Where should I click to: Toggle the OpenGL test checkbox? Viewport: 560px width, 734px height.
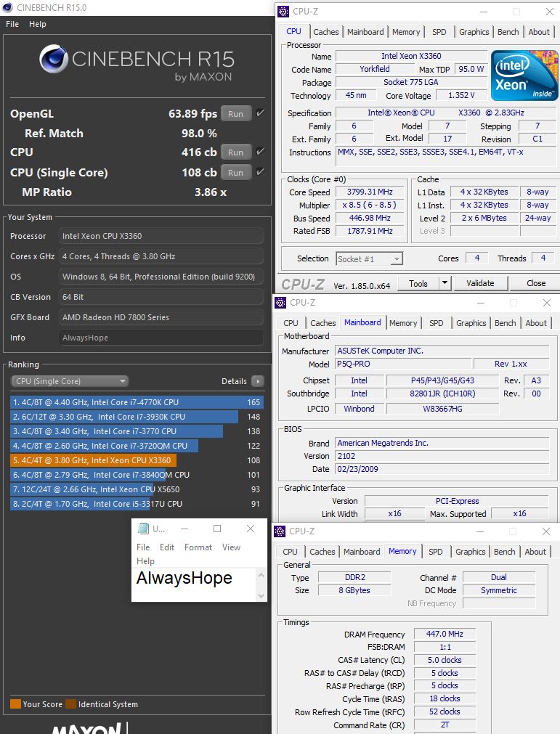point(260,113)
